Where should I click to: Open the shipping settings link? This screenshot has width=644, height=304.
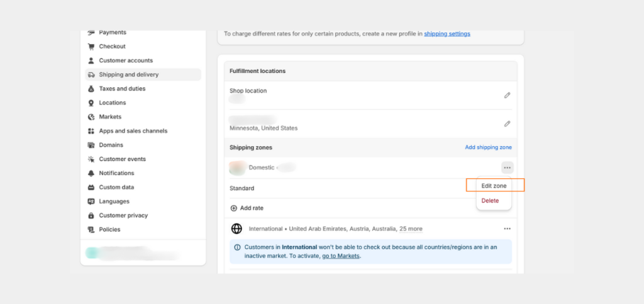[x=447, y=34]
